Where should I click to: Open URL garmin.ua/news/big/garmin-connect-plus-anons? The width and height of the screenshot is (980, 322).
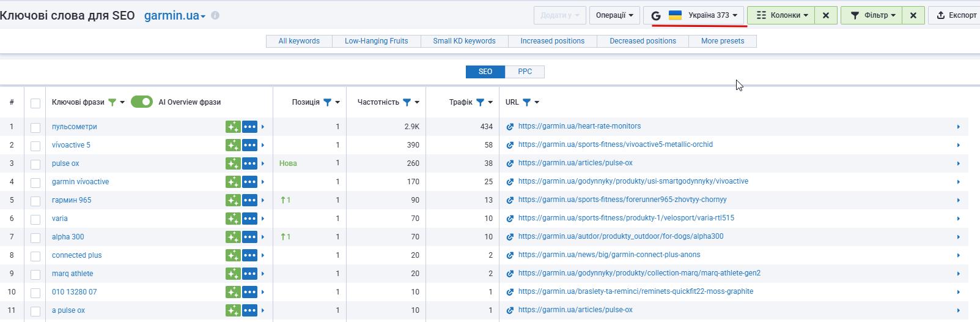[610, 255]
